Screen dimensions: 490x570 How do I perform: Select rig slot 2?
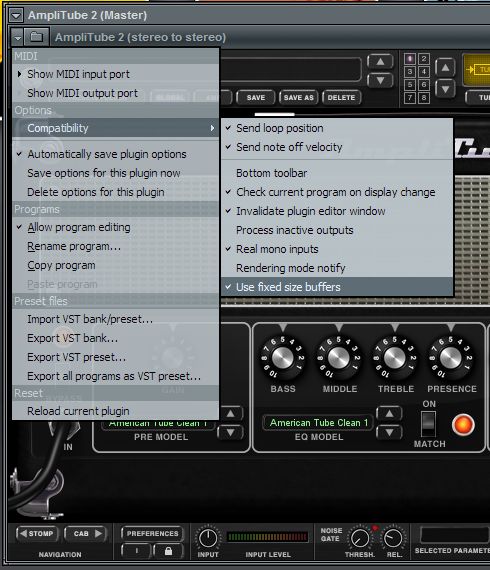pos(423,59)
